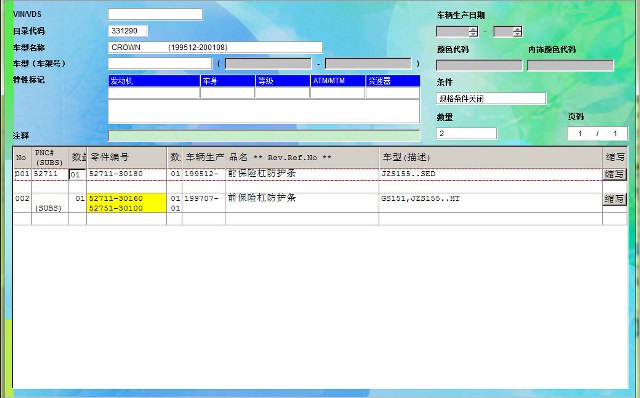
Task: Click the 缩写 button for row 001
Action: coord(614,174)
